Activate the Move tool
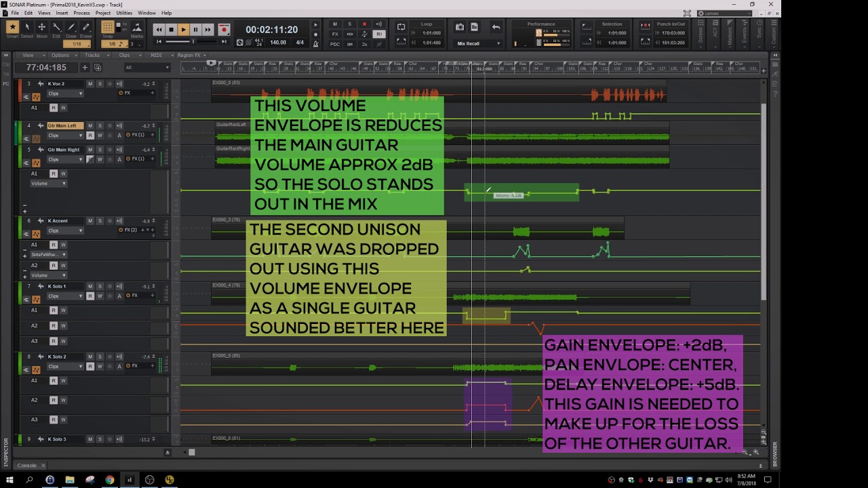Viewport: 868px width, 488px height. coord(41,28)
